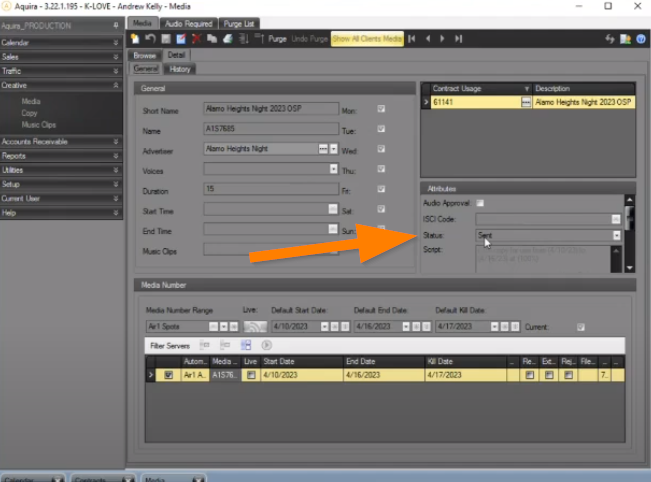Toggle the Live checkbox in the media row
The height and width of the screenshot is (482, 651).
(x=251, y=375)
